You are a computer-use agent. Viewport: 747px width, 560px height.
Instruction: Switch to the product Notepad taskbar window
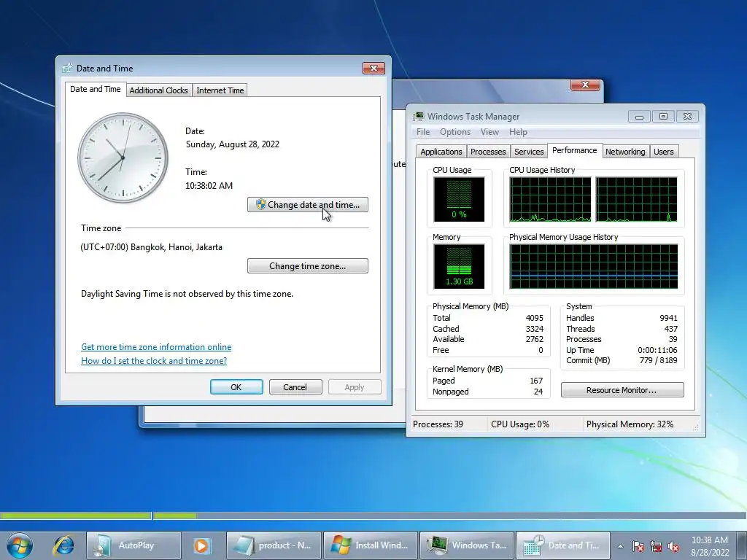(x=274, y=545)
